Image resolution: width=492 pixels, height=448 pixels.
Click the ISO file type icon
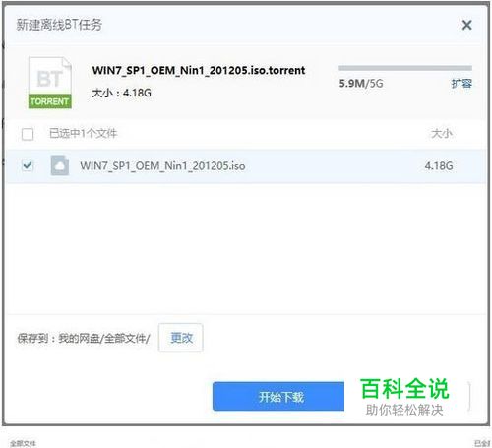(x=60, y=165)
